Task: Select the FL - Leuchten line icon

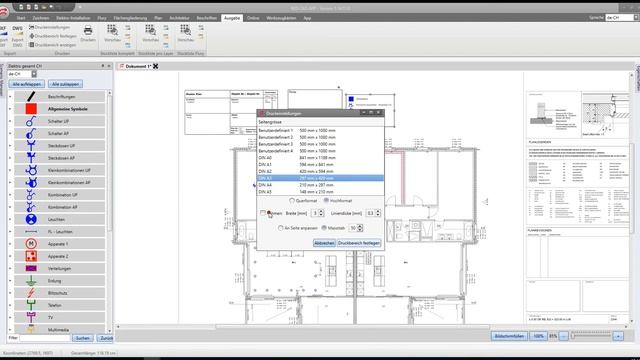Action: [x=31, y=231]
